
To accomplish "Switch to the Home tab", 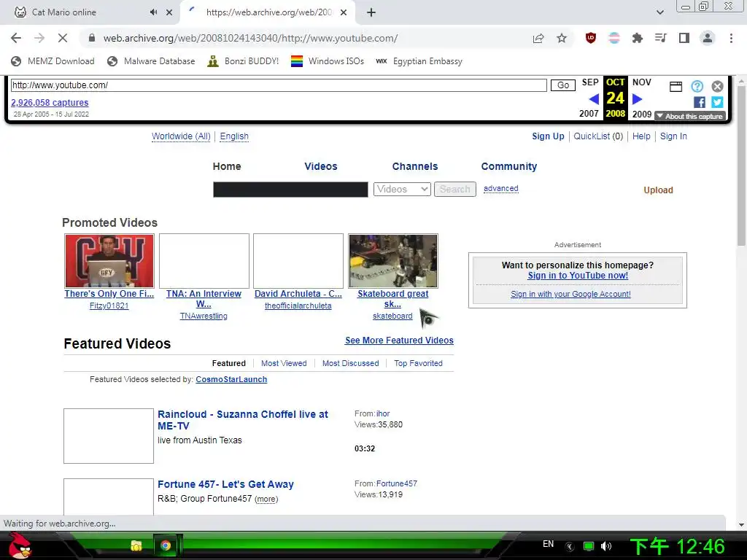I will pyautogui.click(x=227, y=166).
